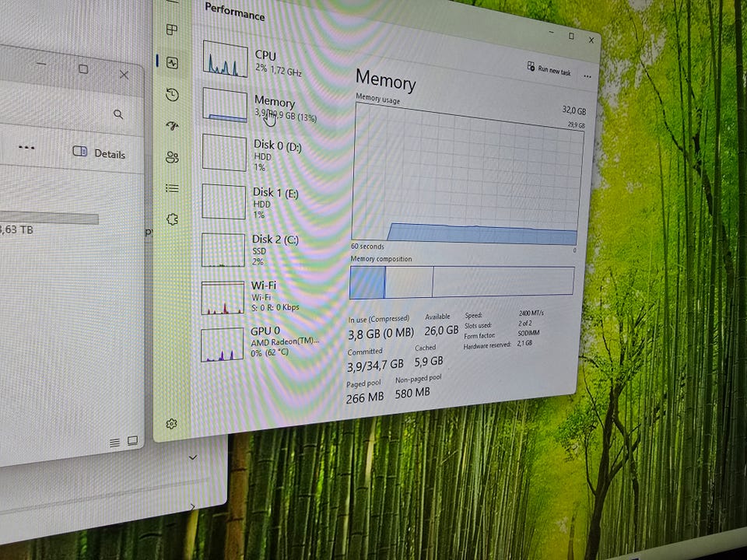
Task: Click the '2 of 2' slots used value
Action: click(x=525, y=323)
